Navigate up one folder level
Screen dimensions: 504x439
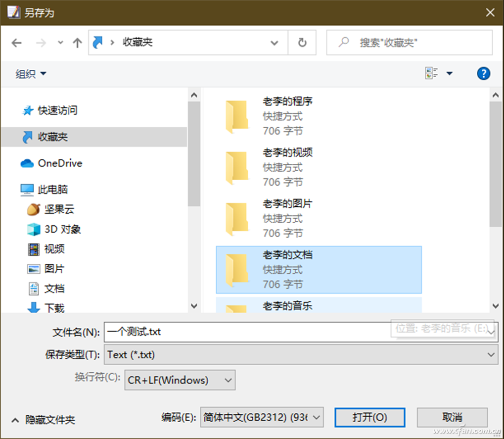point(77,43)
